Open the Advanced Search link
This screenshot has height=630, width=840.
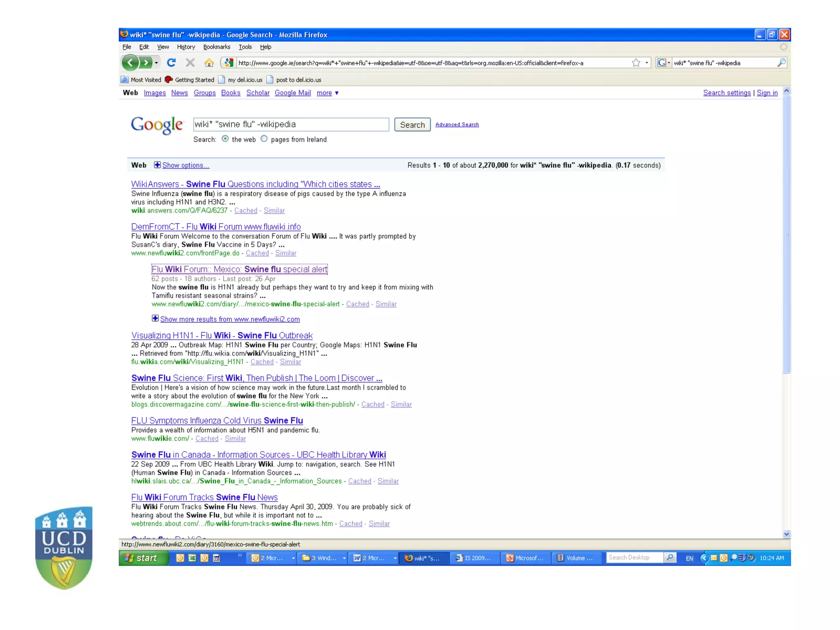pos(457,125)
